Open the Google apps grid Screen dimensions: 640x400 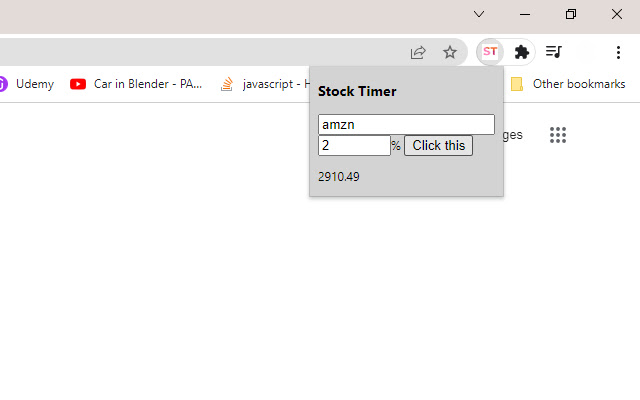click(558, 135)
